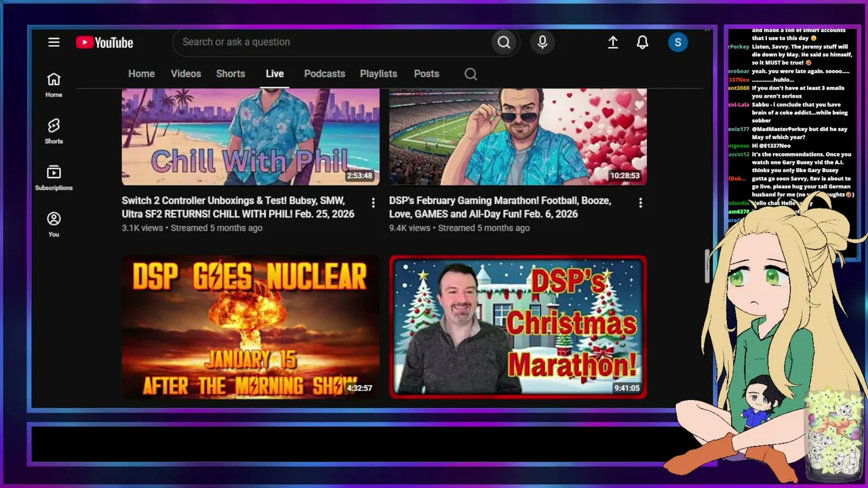
Task: Select the Live tab
Action: pyautogui.click(x=275, y=74)
